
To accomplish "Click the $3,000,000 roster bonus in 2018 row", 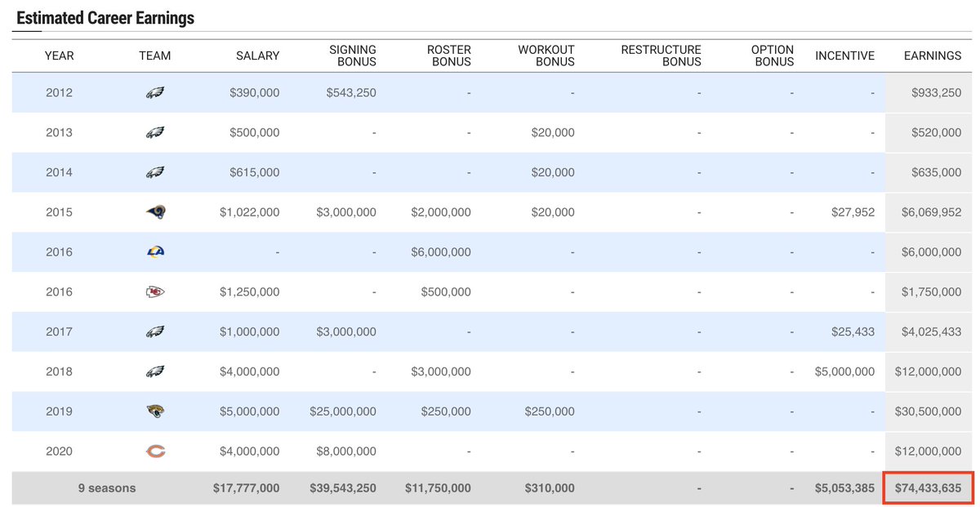I will 441,371.
